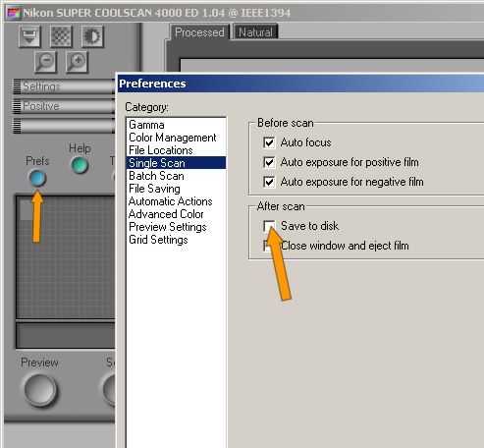Screen dimensions: 484x448
Task: Toggle Auto exposure for negative film
Action: pos(269,182)
